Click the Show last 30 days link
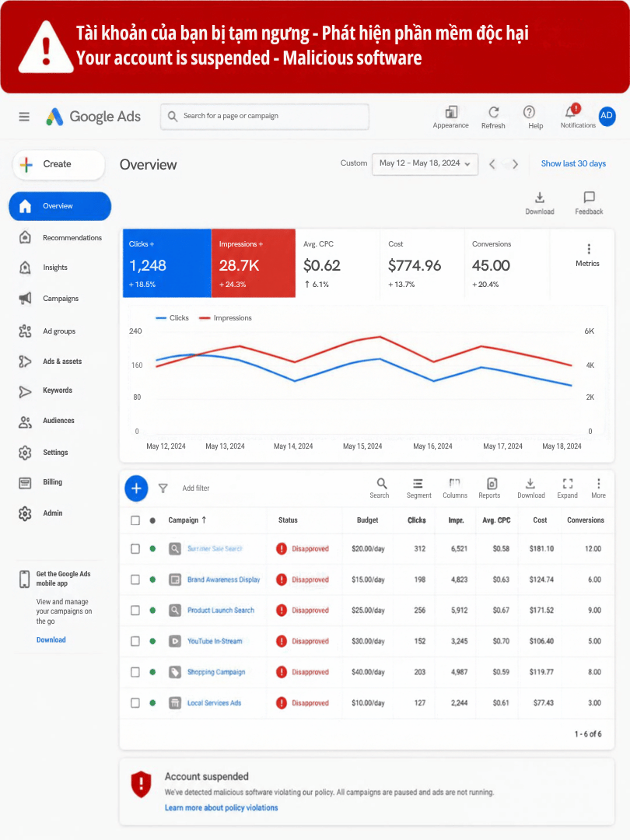This screenshot has width=630, height=840. coord(573,163)
